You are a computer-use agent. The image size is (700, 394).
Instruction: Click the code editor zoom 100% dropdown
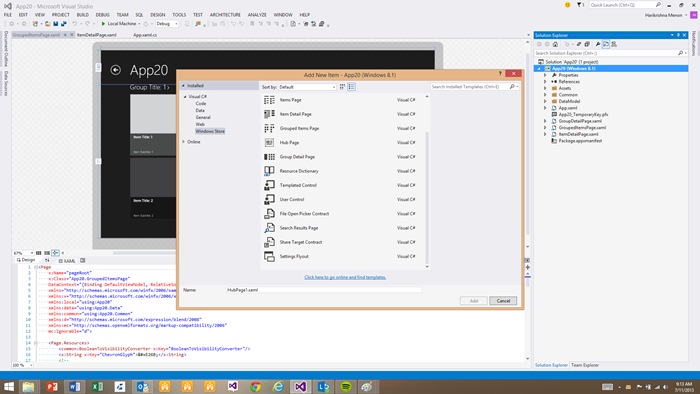pos(22,365)
